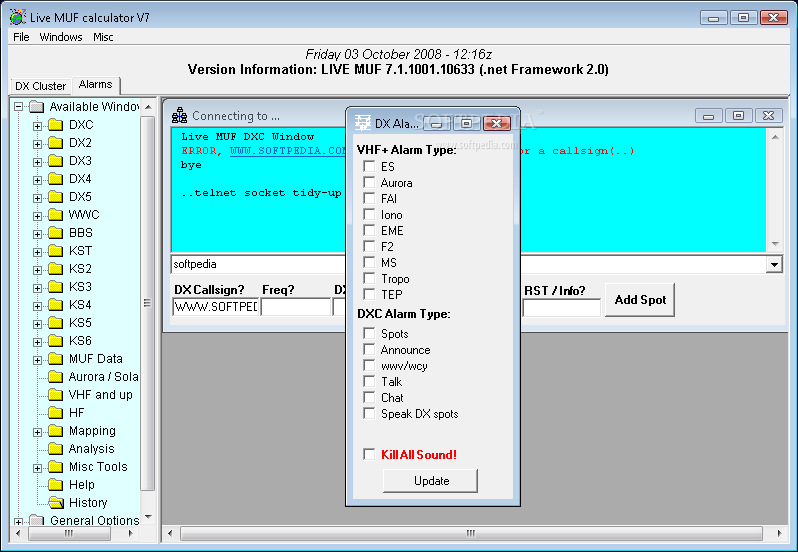Click the network icon beside Connecting to
The image size is (798, 552).
tap(179, 115)
